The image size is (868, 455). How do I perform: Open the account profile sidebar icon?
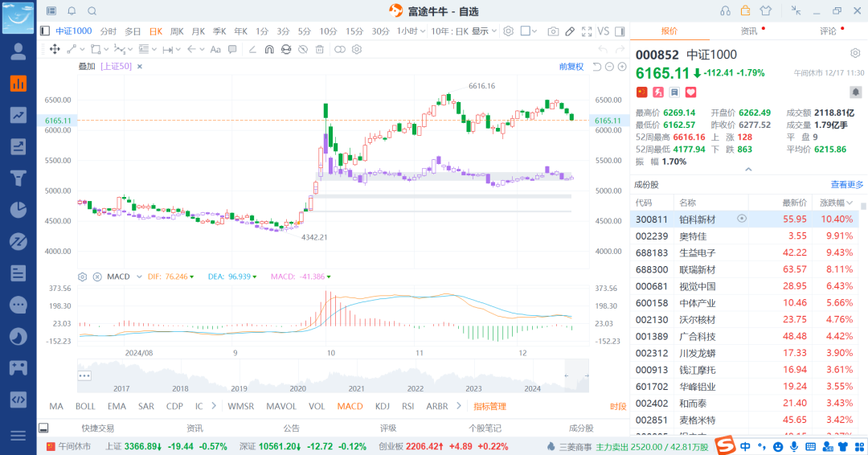coord(18,51)
